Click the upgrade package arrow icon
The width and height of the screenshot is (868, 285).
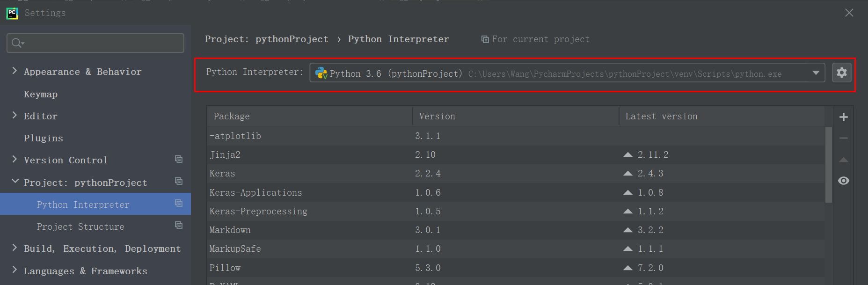pos(844,160)
